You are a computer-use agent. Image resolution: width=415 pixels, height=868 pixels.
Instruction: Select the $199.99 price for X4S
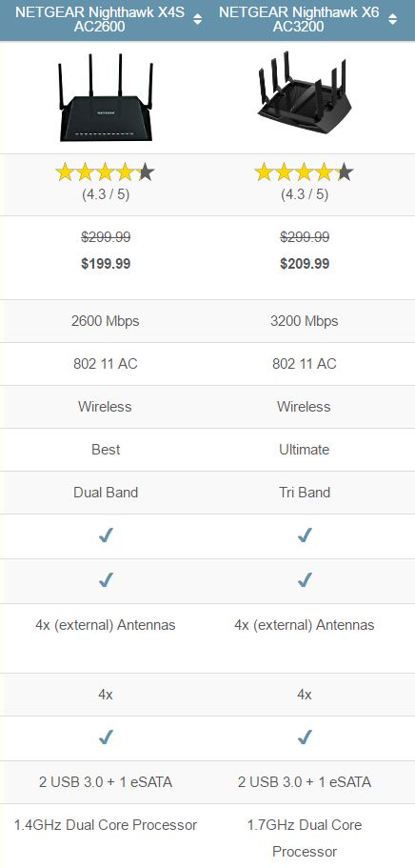coord(106,264)
